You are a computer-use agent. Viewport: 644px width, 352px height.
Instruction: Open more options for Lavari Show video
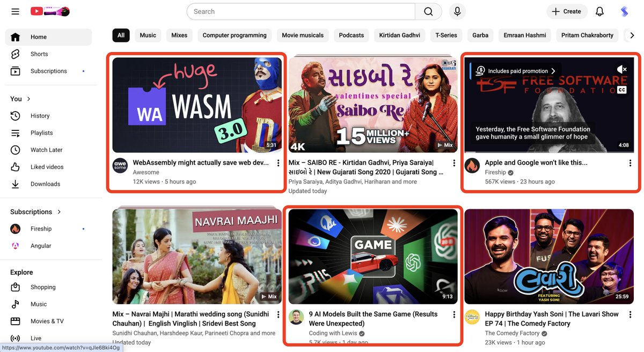pos(630,314)
